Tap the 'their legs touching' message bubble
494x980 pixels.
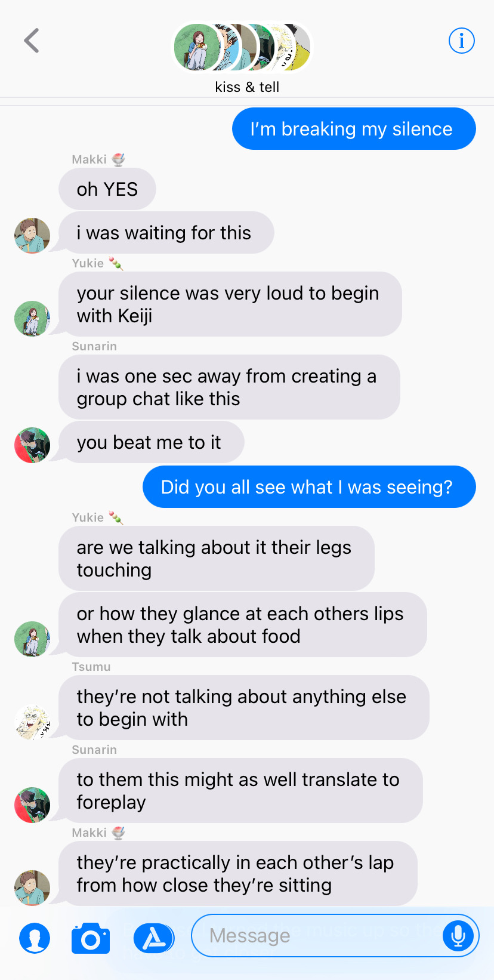(217, 559)
